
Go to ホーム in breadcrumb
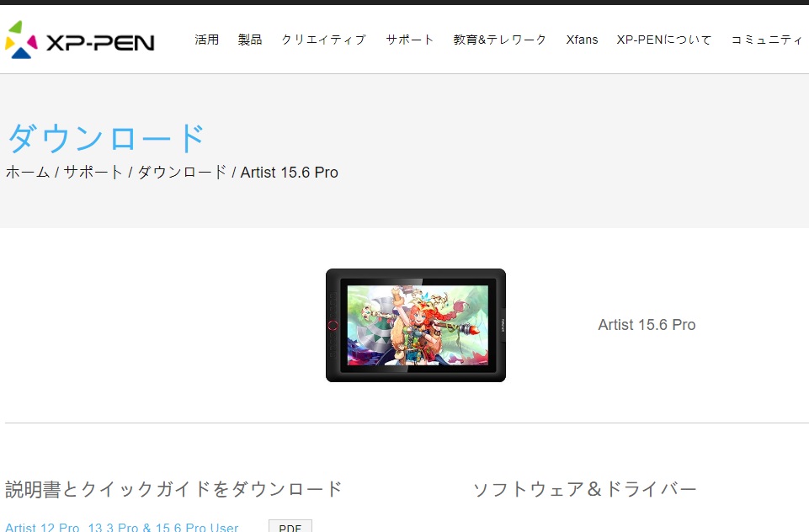28,172
